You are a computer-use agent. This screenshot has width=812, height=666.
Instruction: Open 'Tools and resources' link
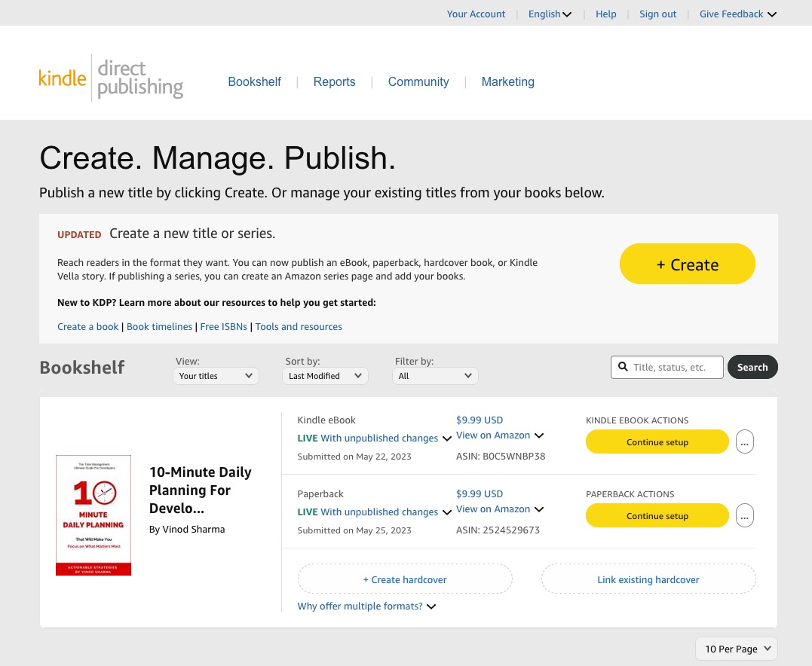(299, 326)
